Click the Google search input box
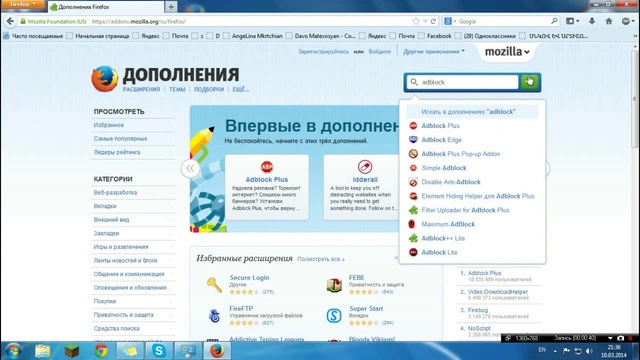The height and width of the screenshot is (360, 640). coord(503,21)
